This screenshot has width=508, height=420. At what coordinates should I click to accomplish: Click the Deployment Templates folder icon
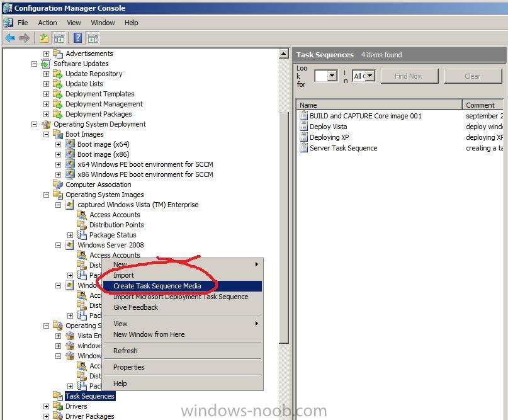point(58,94)
